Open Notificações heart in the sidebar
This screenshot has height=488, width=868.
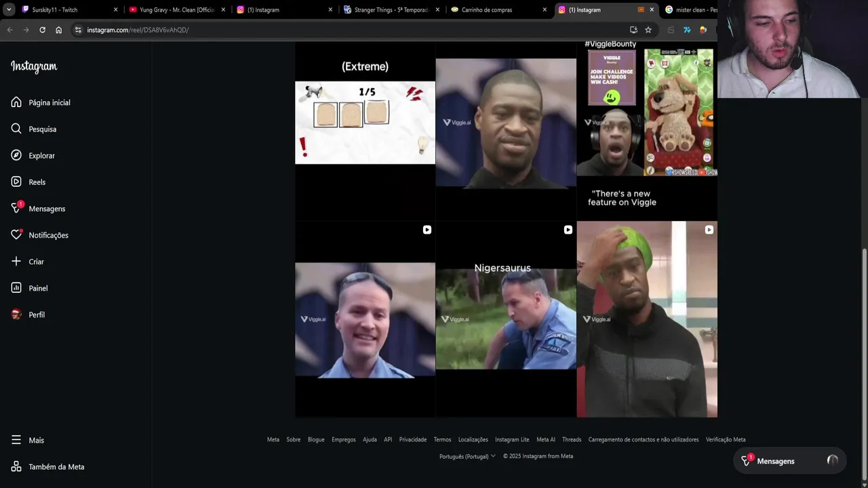tap(39, 235)
